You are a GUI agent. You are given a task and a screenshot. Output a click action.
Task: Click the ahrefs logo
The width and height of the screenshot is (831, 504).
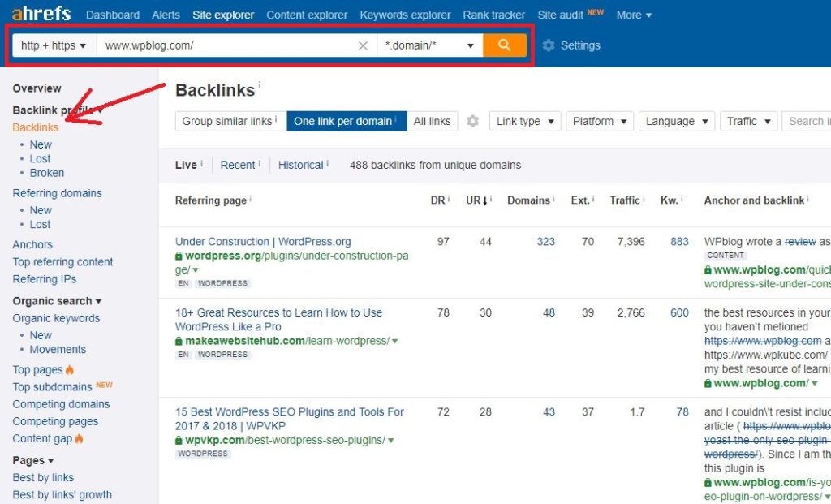point(41,14)
